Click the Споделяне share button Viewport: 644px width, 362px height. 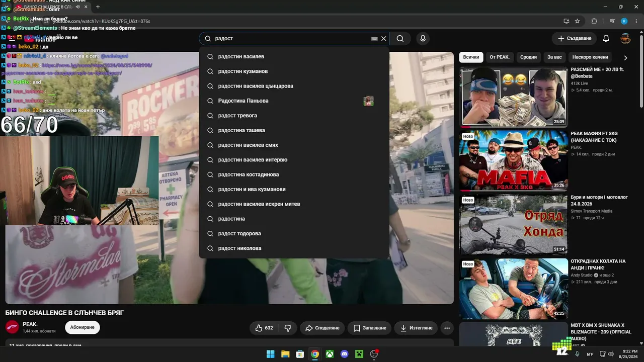(323, 328)
